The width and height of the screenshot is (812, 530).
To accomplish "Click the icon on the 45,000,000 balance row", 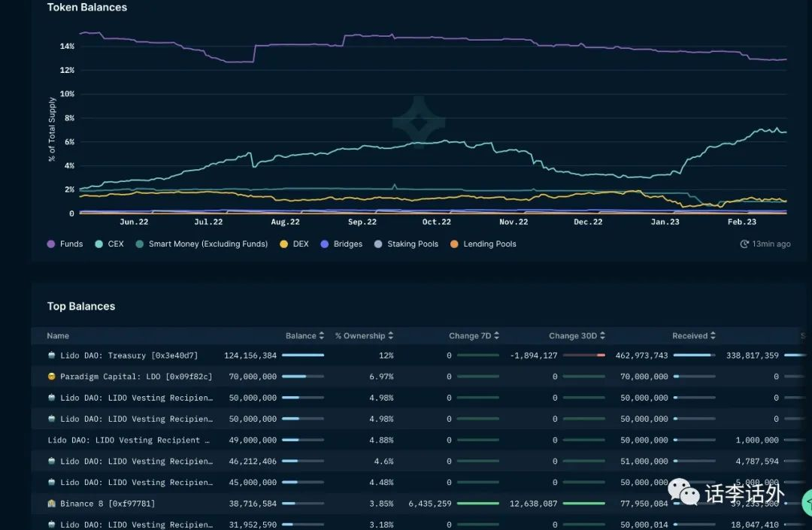I will pos(51,482).
